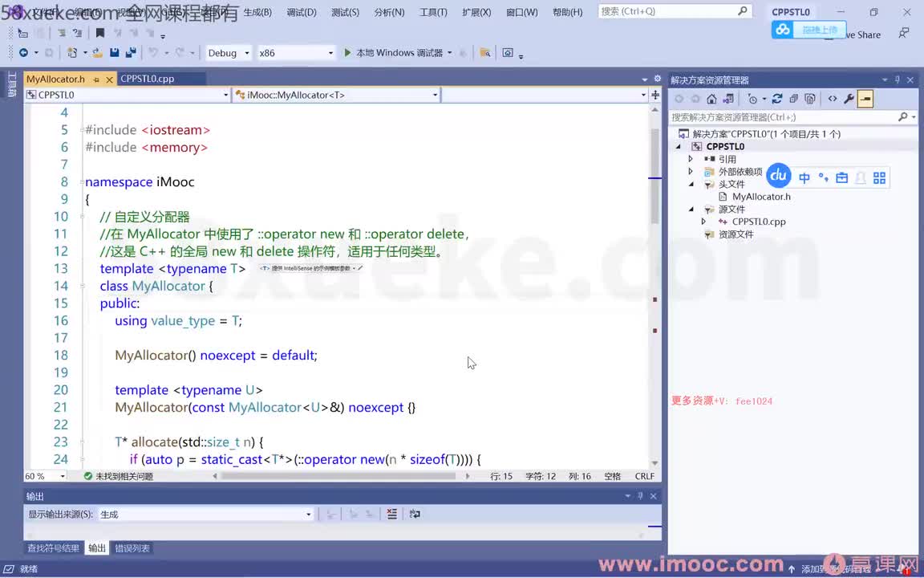Collapse the 头文件 folder node

tap(691, 184)
